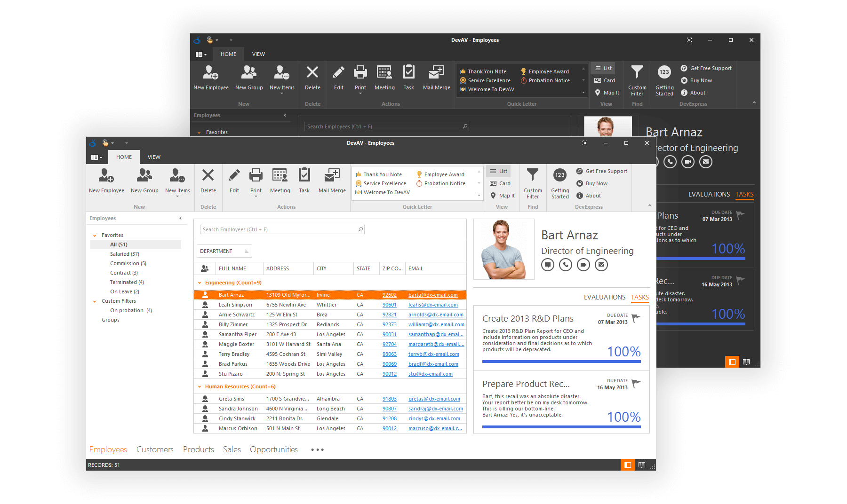The image size is (847, 504).
Task: Click zip code 90601 link for Leah Simpson
Action: coord(389,305)
